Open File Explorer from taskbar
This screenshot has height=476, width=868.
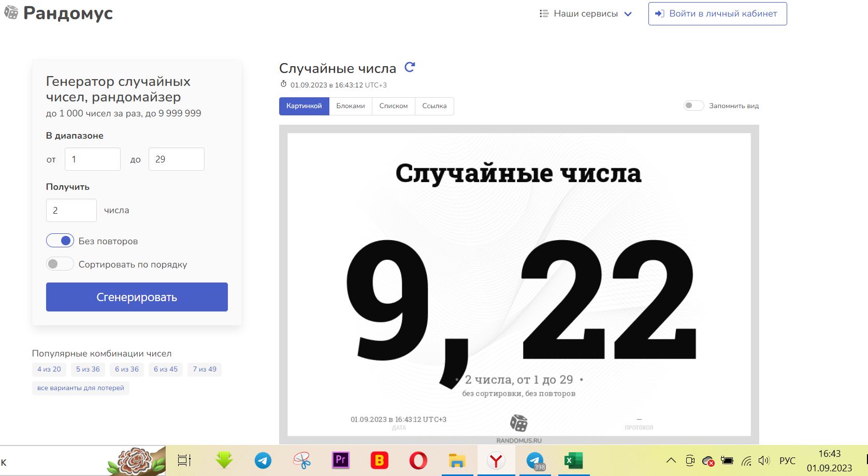click(x=457, y=460)
